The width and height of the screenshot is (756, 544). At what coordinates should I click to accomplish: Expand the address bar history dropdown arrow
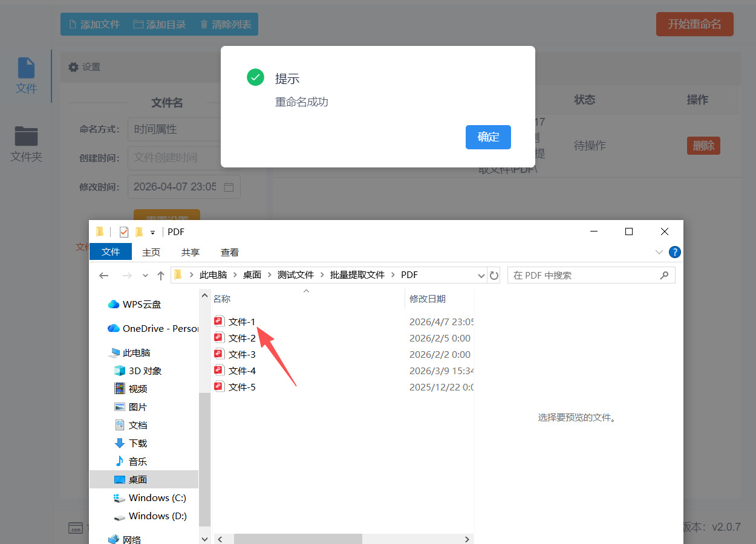[482, 274]
